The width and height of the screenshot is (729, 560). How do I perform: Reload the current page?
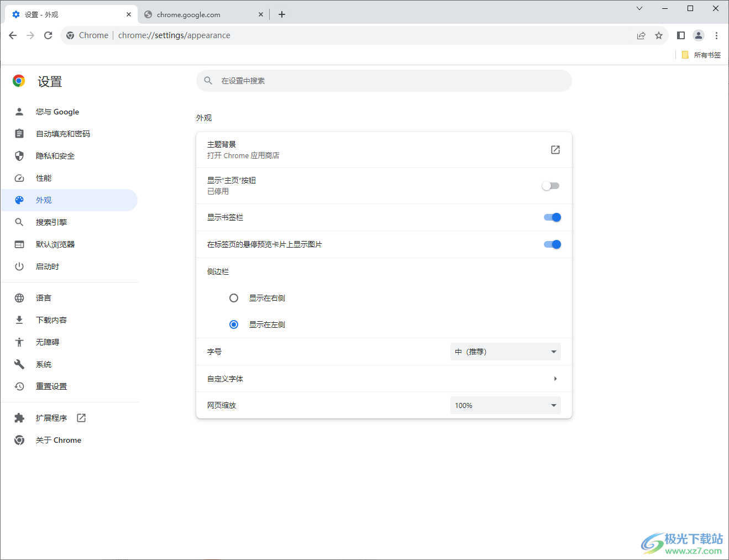pos(48,35)
